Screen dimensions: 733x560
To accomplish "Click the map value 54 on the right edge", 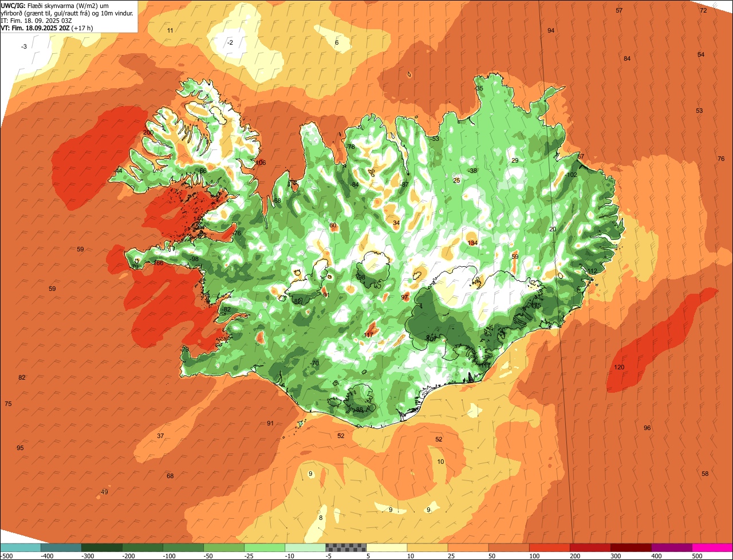I will (x=701, y=54).
